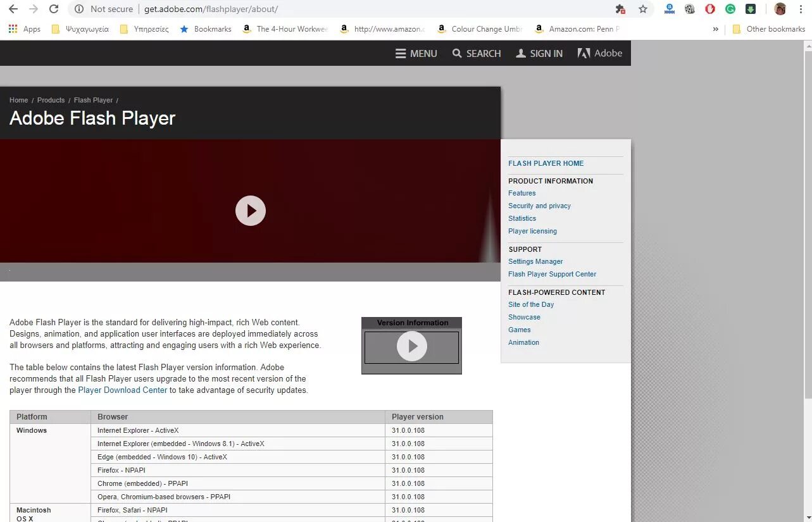Screen dimensions: 812x522
Task: Open the Games sidebar link
Action: (519, 330)
